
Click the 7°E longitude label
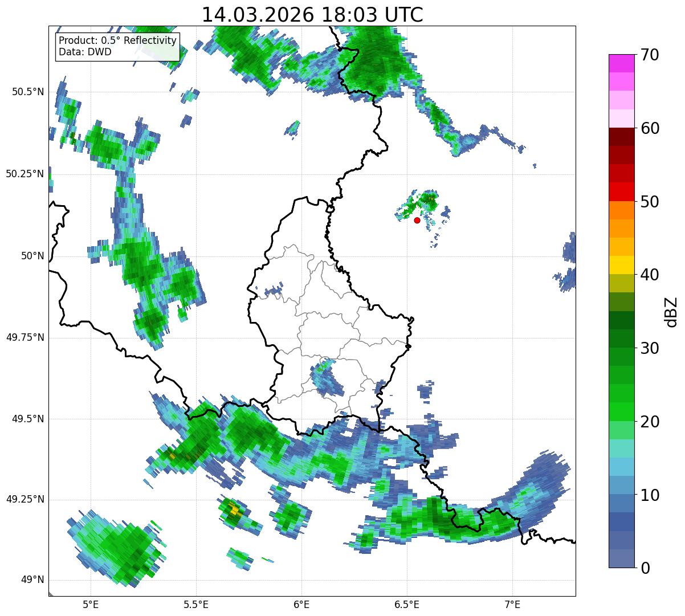[x=512, y=605]
